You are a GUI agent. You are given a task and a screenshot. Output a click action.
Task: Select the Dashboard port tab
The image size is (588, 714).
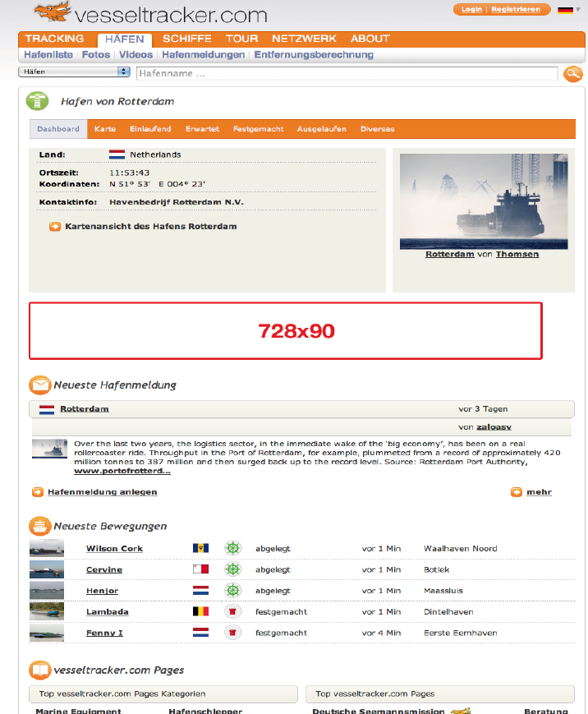point(58,129)
